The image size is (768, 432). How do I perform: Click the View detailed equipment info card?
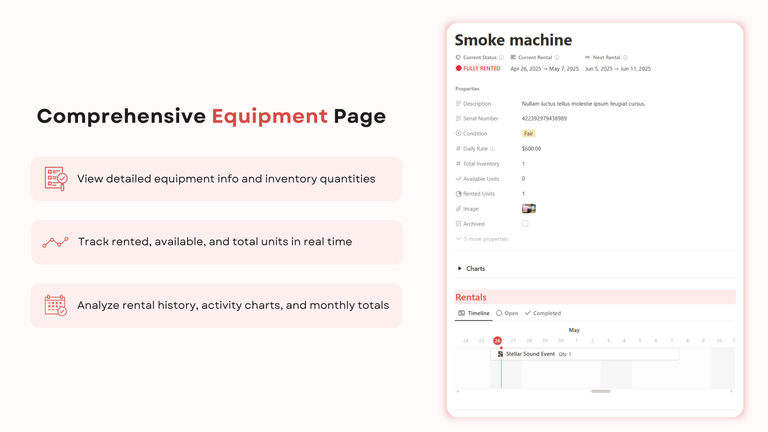click(x=216, y=179)
